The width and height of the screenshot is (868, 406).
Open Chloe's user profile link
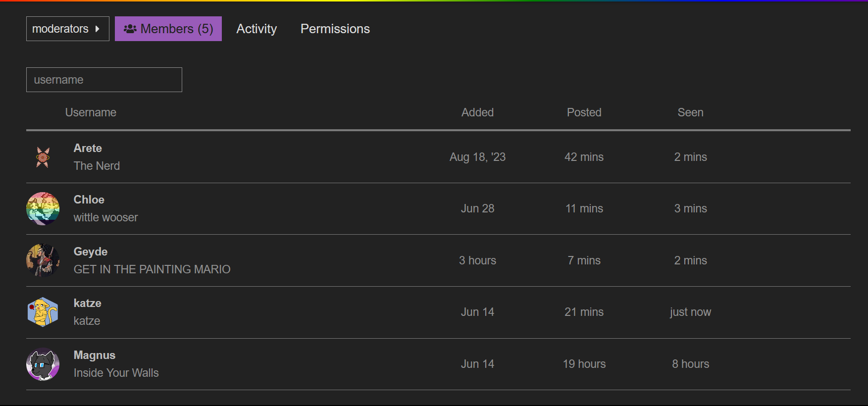(x=89, y=200)
